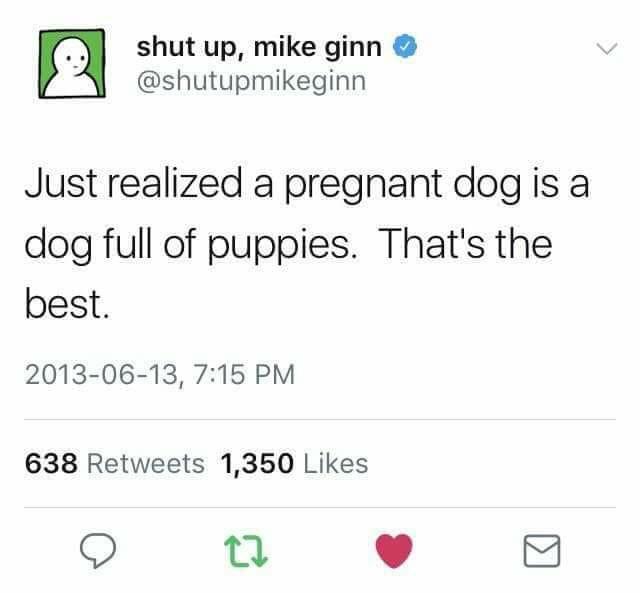
Task: Open the 2013-06-13 date in timestamp
Action: (101, 374)
